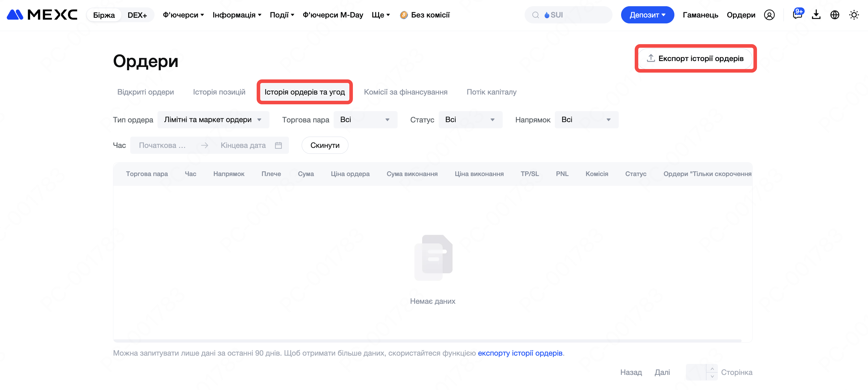The image size is (868, 390).
Task: Expand the Ф'ючерси menu
Action: click(x=183, y=15)
